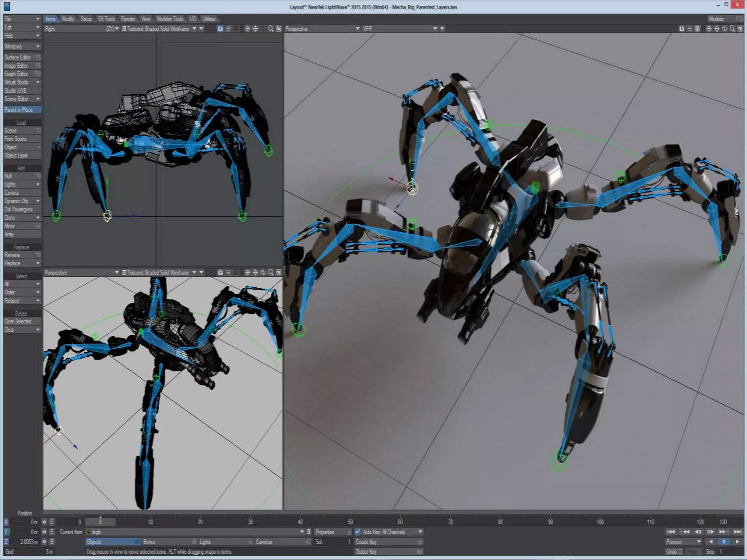
Task: Click the zoom magnifier icon in main viewport header
Action: (732, 29)
